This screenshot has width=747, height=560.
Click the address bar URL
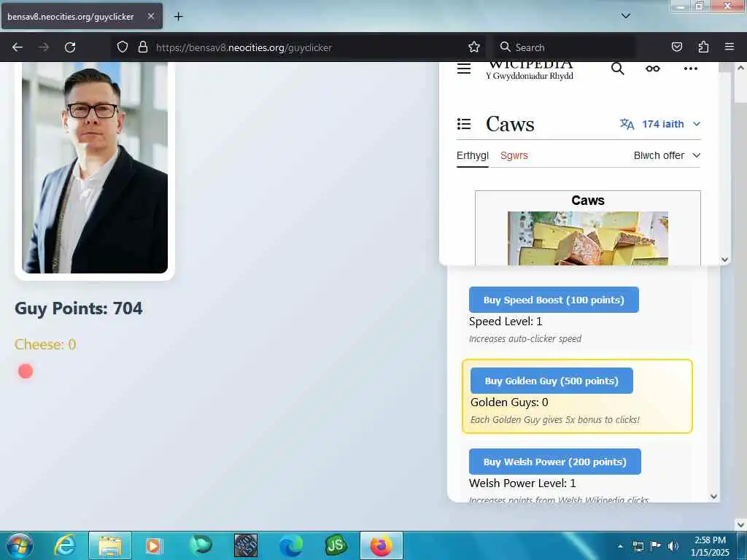tap(244, 47)
